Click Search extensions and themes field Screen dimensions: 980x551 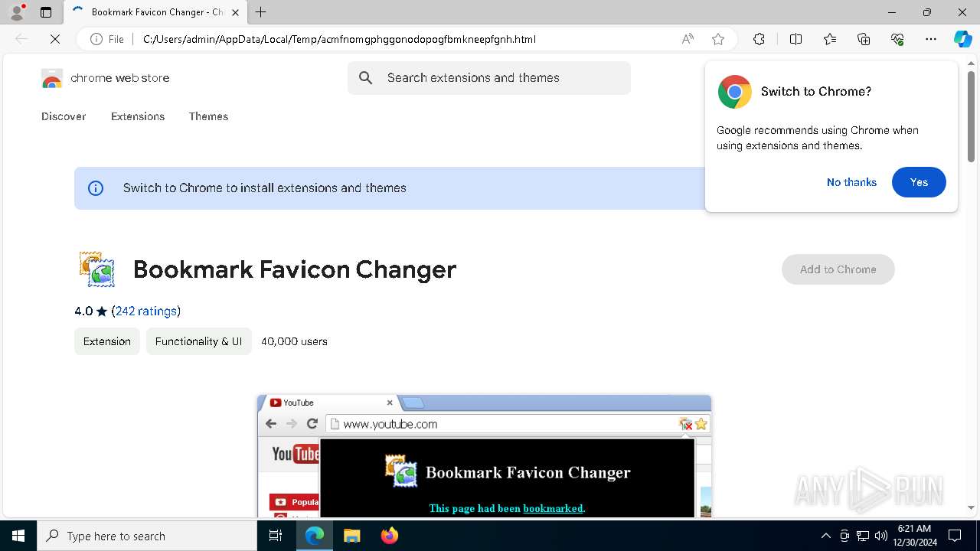pos(489,78)
